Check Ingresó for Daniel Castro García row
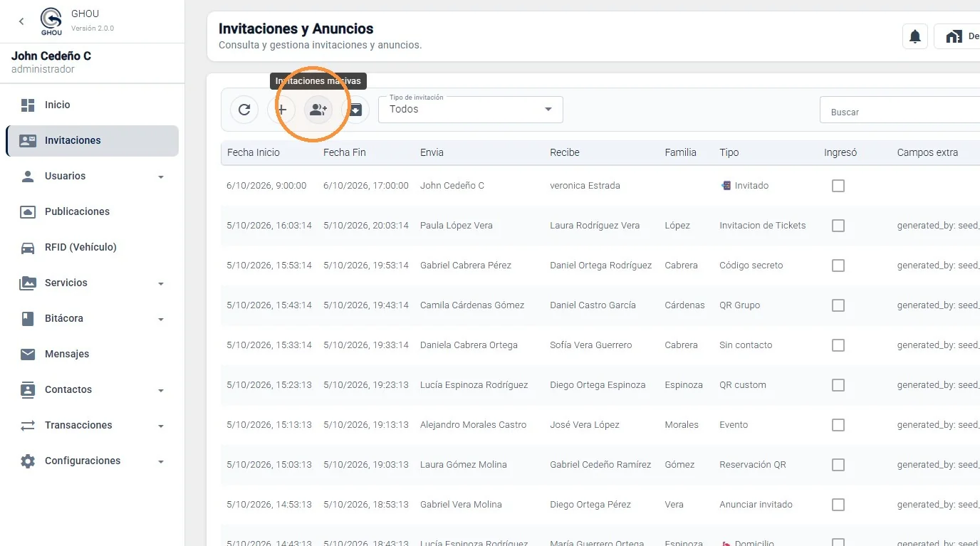Screen dimensions: 980x546 (x=838, y=305)
